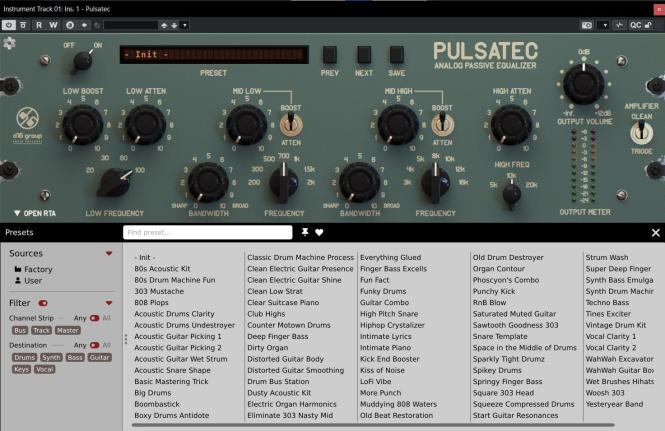Screen dimensions: 665x431
Task: Click the copy settings arrow icon in toolbar
Action: 84,25
